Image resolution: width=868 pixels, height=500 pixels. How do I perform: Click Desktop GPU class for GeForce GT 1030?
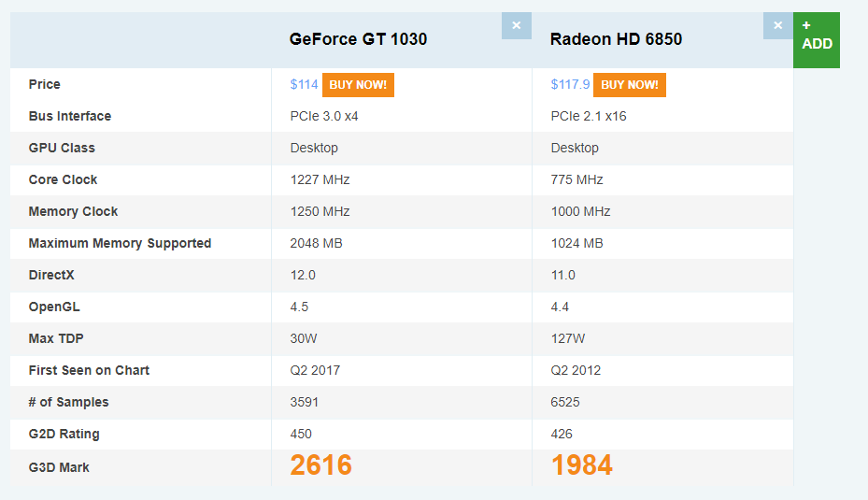pyautogui.click(x=314, y=148)
